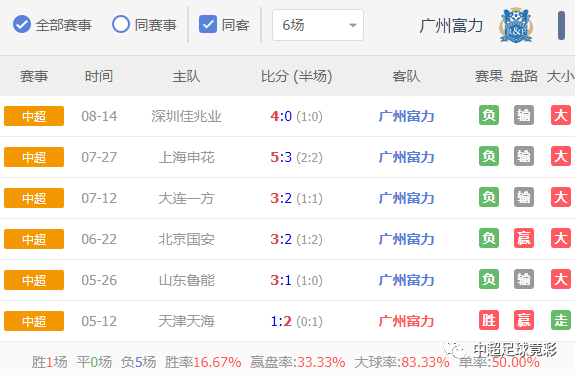Click the 盘路 column header
The image size is (575, 375).
[x=524, y=76]
